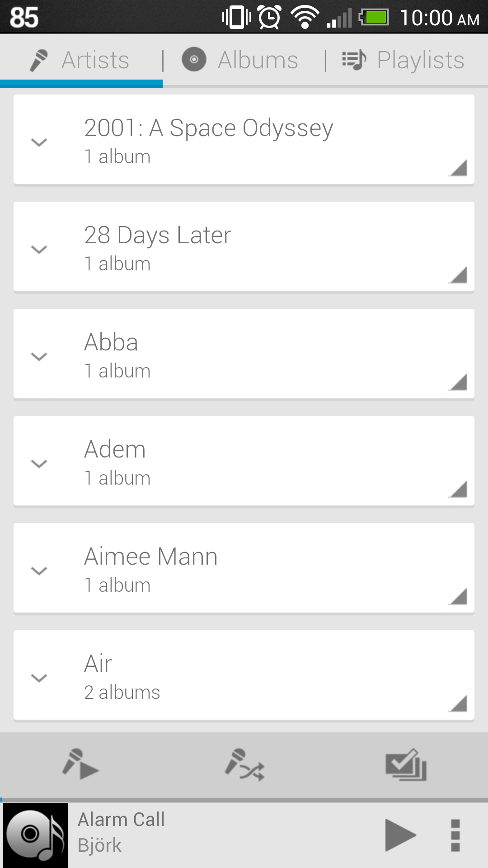
Task: Open the now-playing overflow menu
Action: point(455,835)
